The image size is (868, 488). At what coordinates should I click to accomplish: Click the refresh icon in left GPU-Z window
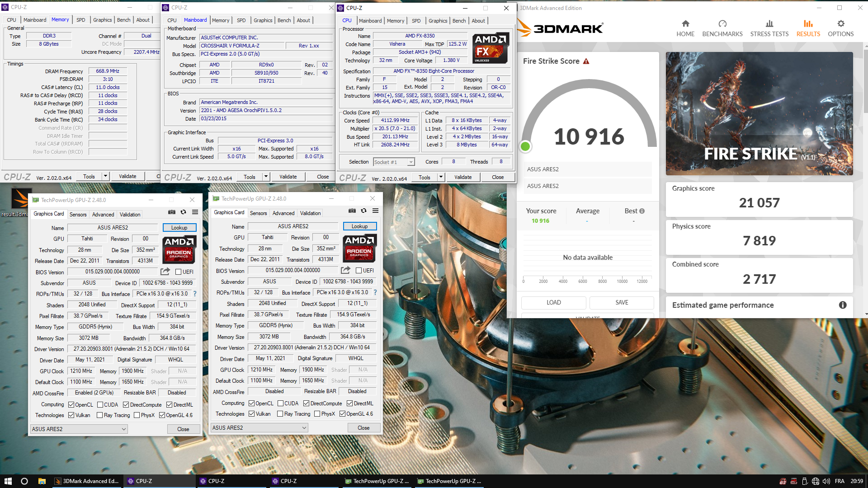pos(183,212)
